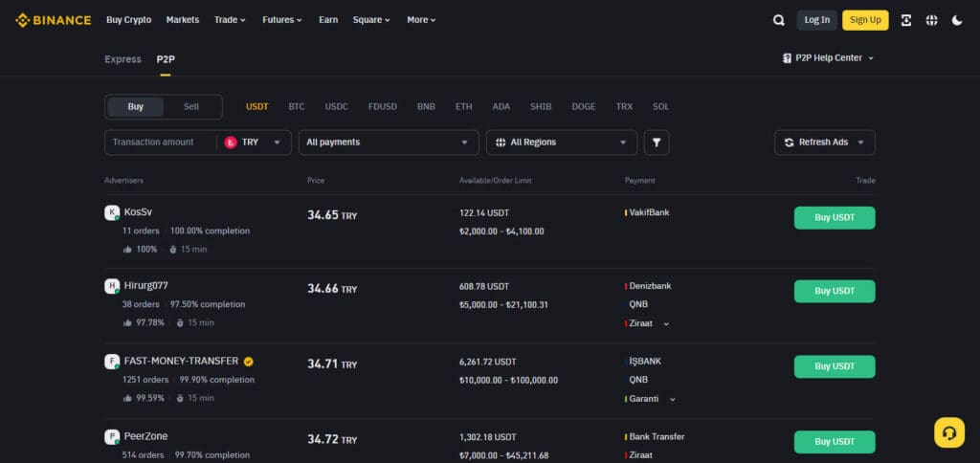Select the TRX coin tab
The image size is (980, 463).
(x=624, y=107)
